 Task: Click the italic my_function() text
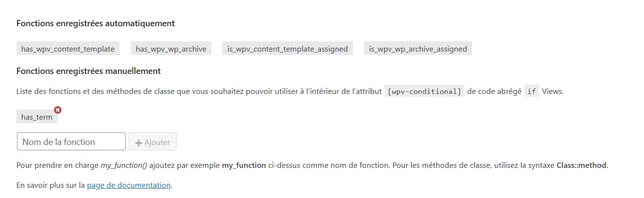pos(124,165)
